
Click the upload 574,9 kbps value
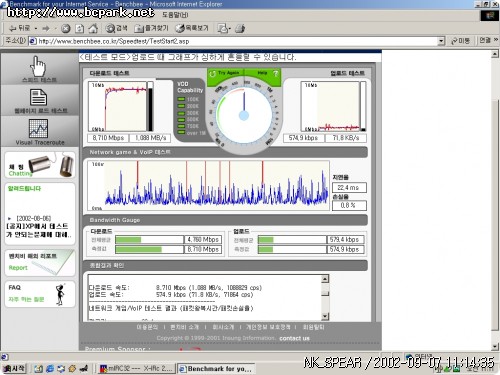coord(303,138)
